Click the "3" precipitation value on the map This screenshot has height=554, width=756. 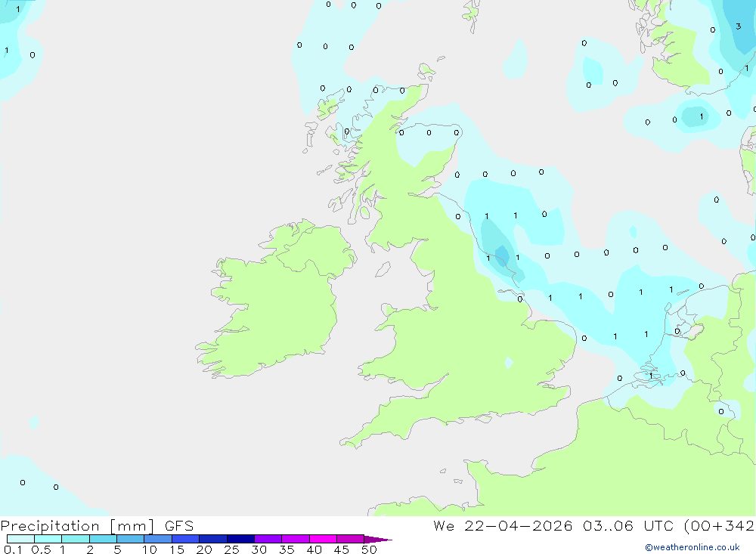738,26
